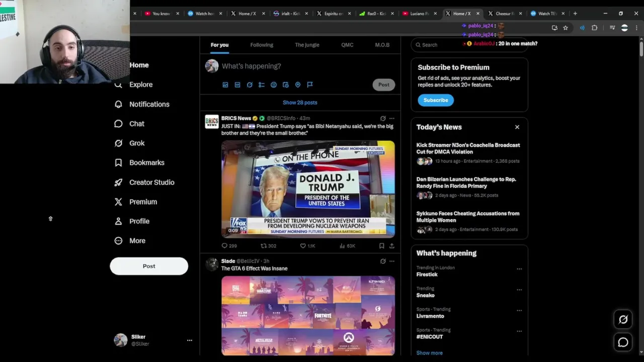This screenshot has width=644, height=362.
Task: Like the BRICS News post
Action: pos(307,246)
